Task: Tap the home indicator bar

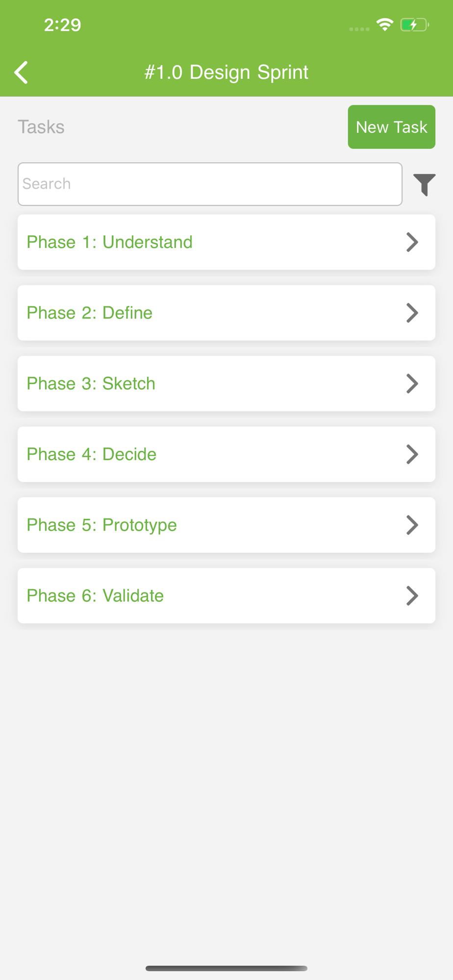Action: click(226, 968)
